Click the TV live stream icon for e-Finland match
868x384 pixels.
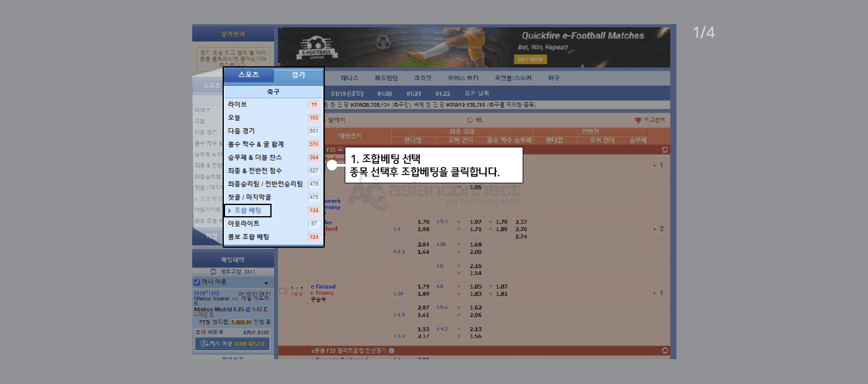(x=283, y=290)
